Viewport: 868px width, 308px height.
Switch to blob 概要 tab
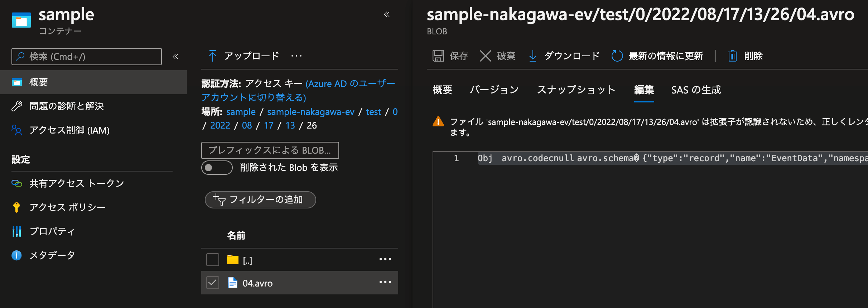pyautogui.click(x=443, y=90)
